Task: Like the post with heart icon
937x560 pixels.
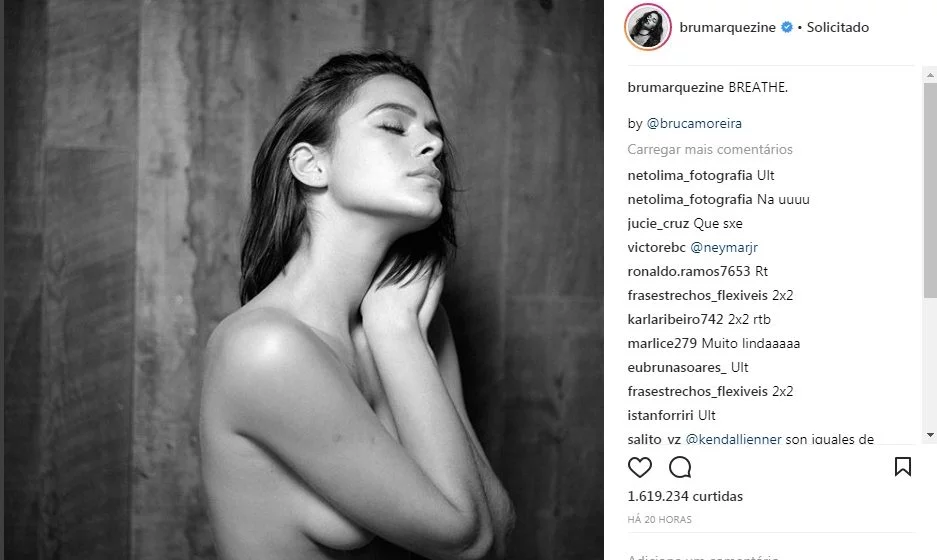Action: [x=639, y=467]
